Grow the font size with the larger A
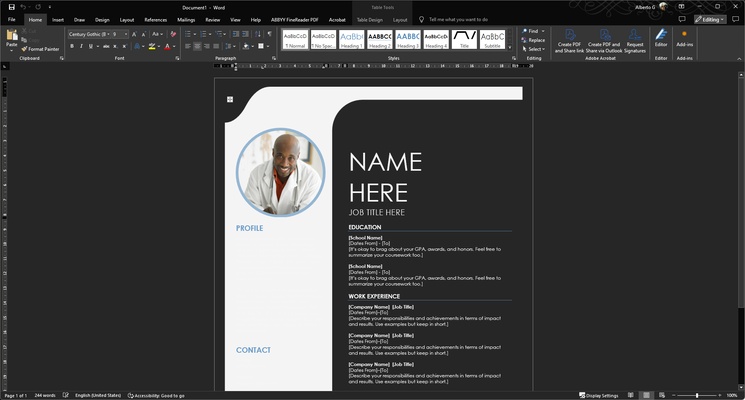 134,34
